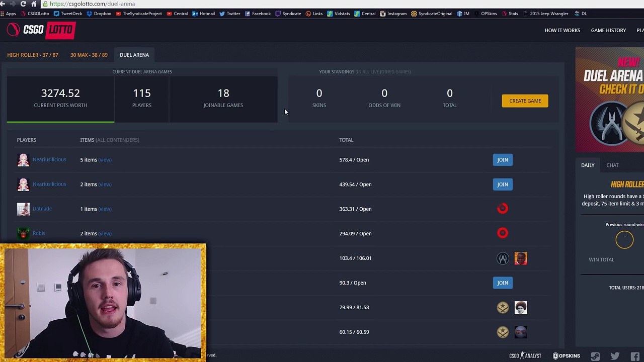
Task: Select the Duel Arena tab
Action: [x=134, y=55]
